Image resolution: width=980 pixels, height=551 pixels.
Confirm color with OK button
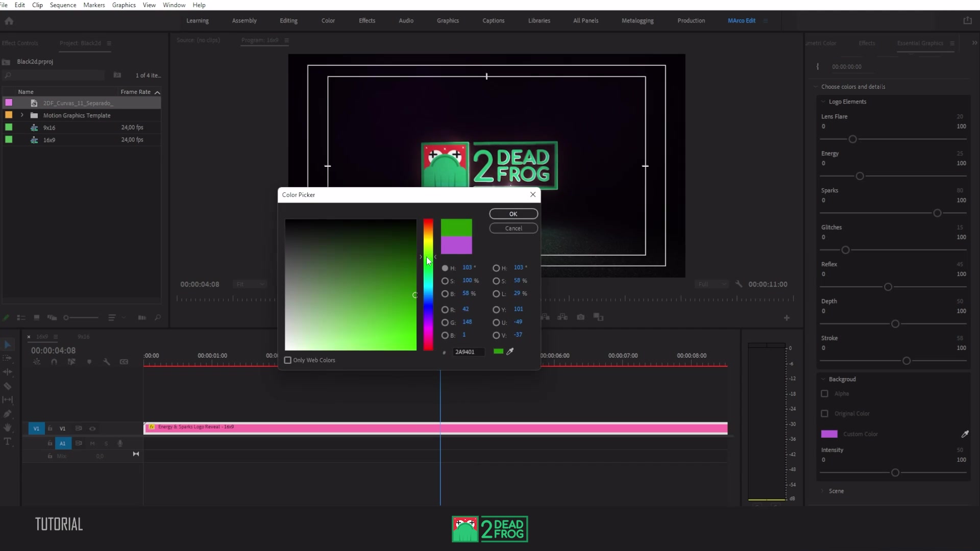point(513,214)
